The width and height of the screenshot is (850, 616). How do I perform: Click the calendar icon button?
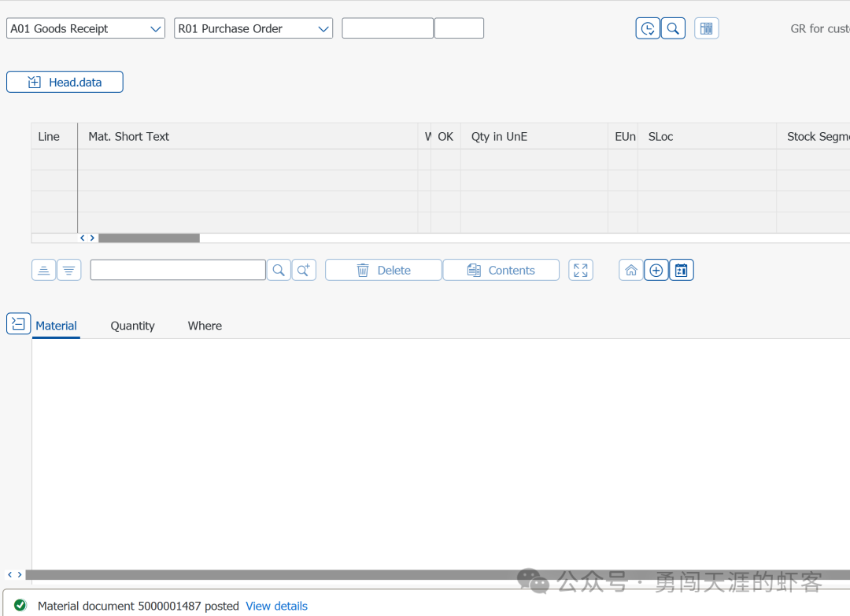tap(682, 270)
